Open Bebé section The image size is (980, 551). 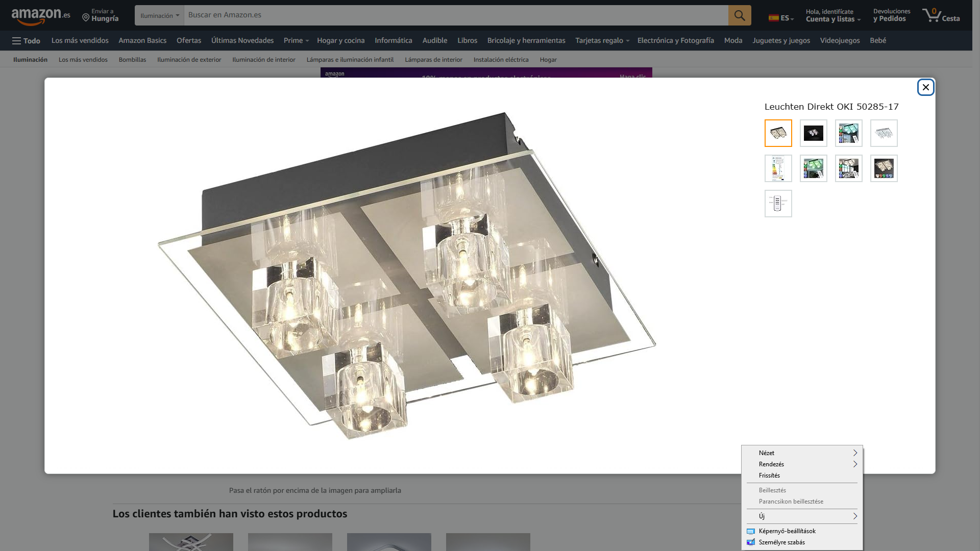[878, 40]
